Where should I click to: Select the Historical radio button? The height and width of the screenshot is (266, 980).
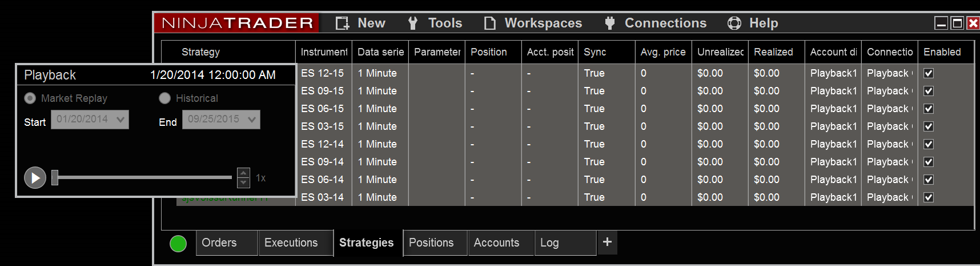tap(165, 98)
